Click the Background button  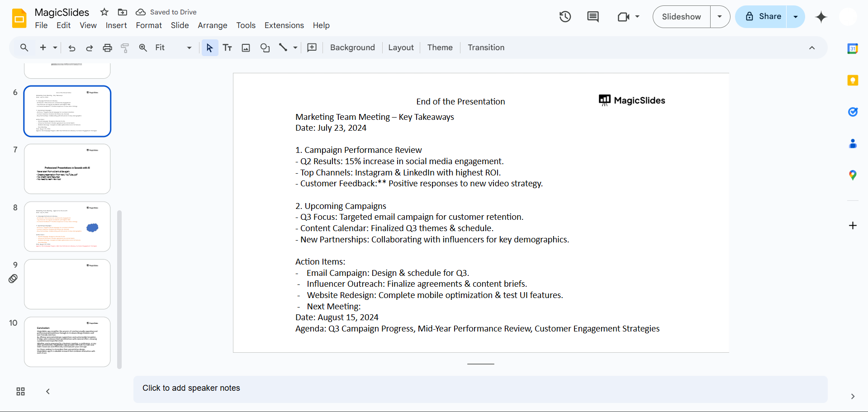(352, 48)
